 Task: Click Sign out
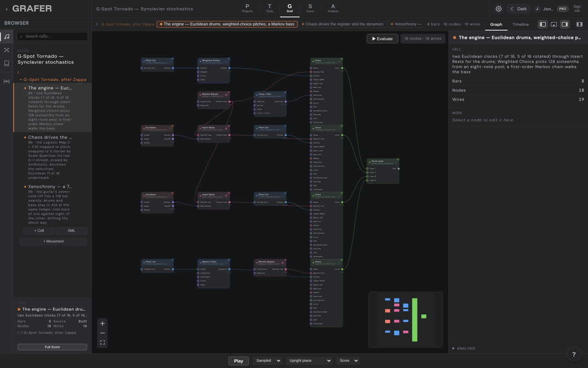(577, 9)
